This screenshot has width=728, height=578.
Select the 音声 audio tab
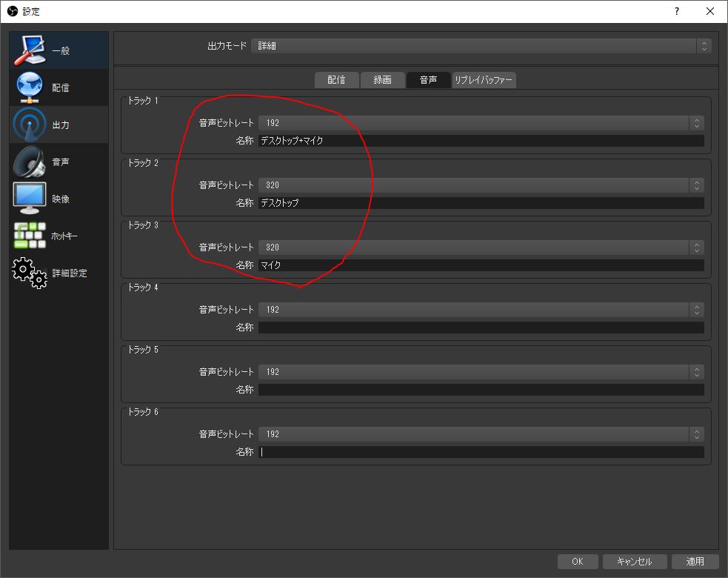tap(429, 80)
